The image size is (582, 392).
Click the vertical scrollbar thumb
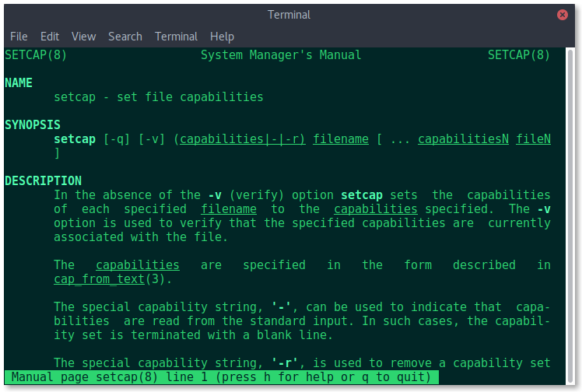click(x=570, y=216)
